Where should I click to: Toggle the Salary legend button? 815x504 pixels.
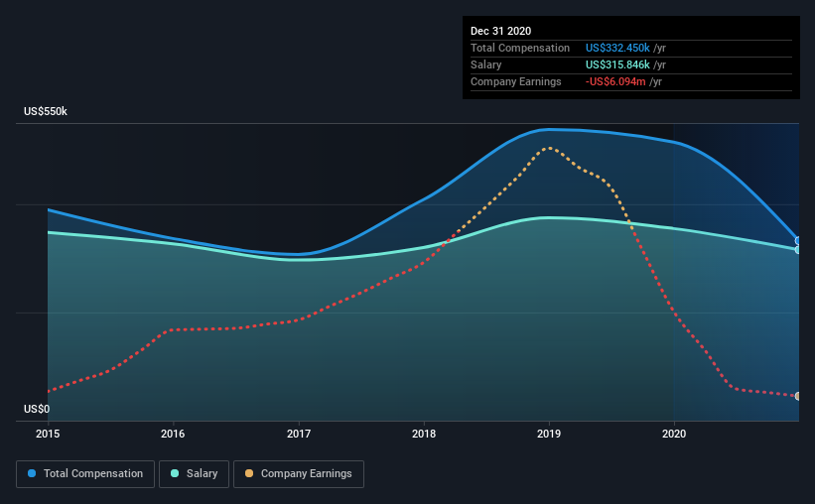pyautogui.click(x=194, y=474)
